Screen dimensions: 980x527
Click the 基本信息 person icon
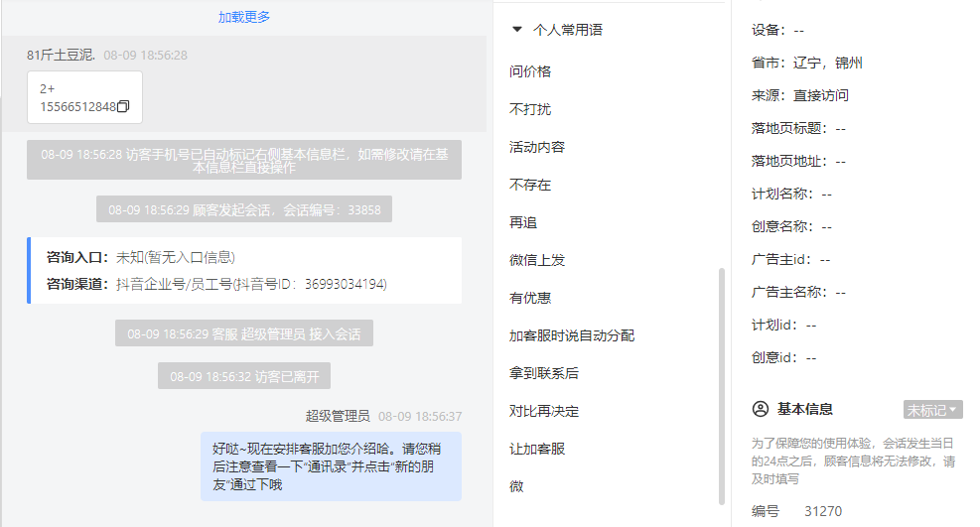(x=760, y=409)
